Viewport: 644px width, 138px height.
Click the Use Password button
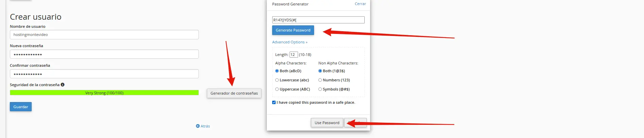[x=327, y=123]
